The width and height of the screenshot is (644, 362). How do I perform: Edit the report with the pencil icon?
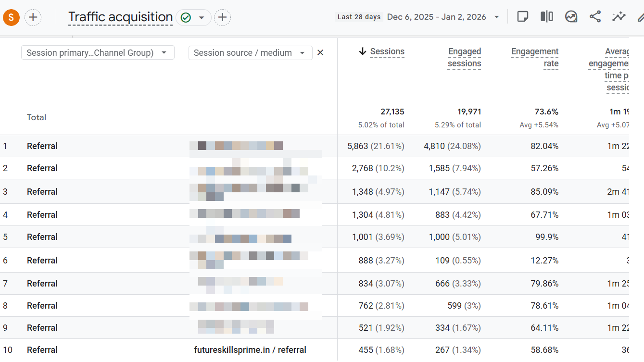(x=640, y=16)
